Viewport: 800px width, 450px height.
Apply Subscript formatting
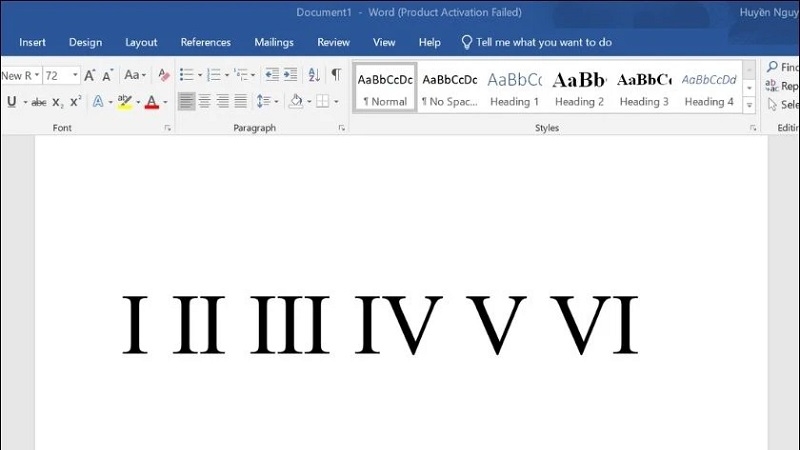[58, 102]
